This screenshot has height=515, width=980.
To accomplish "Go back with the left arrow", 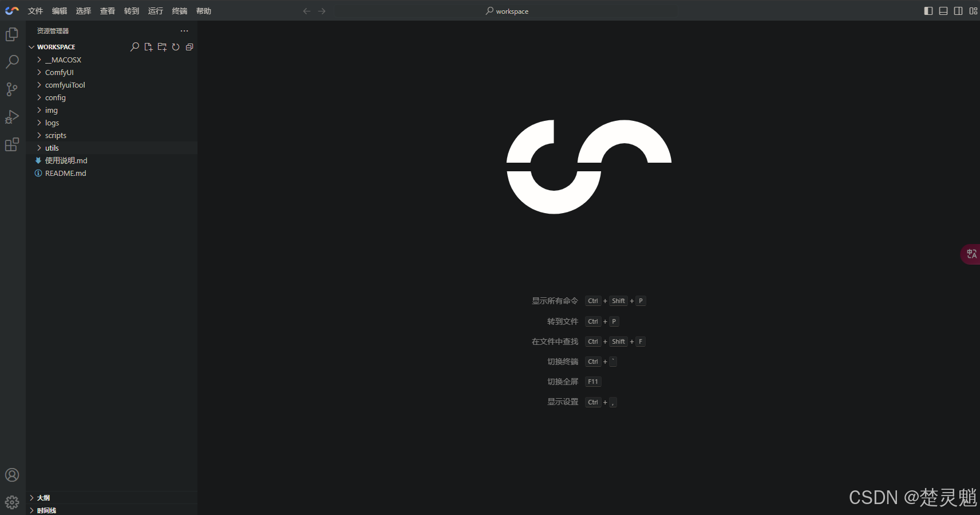I will [307, 11].
